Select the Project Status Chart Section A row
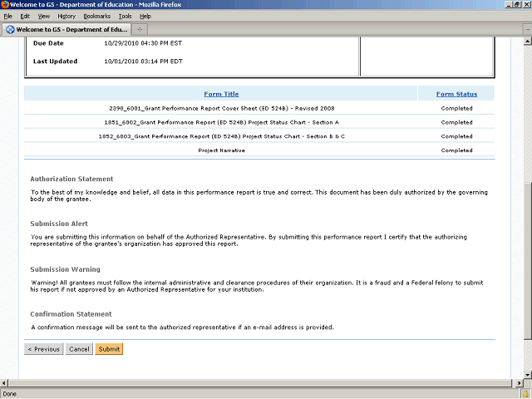 pos(259,122)
